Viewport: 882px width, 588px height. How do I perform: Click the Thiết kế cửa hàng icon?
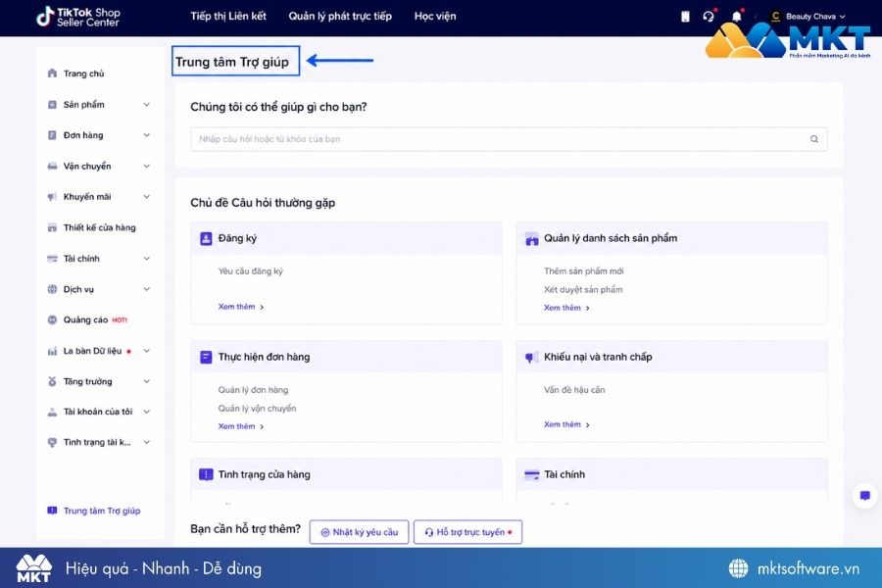pyautogui.click(x=52, y=227)
